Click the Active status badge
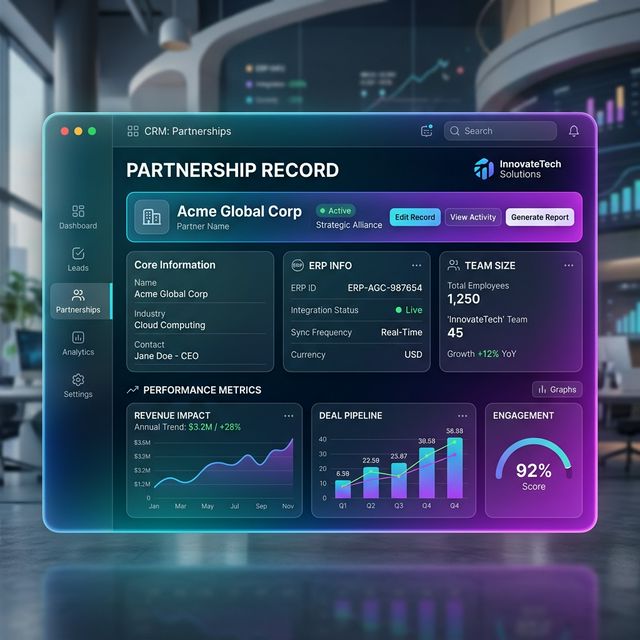The image size is (640, 640). (x=336, y=211)
